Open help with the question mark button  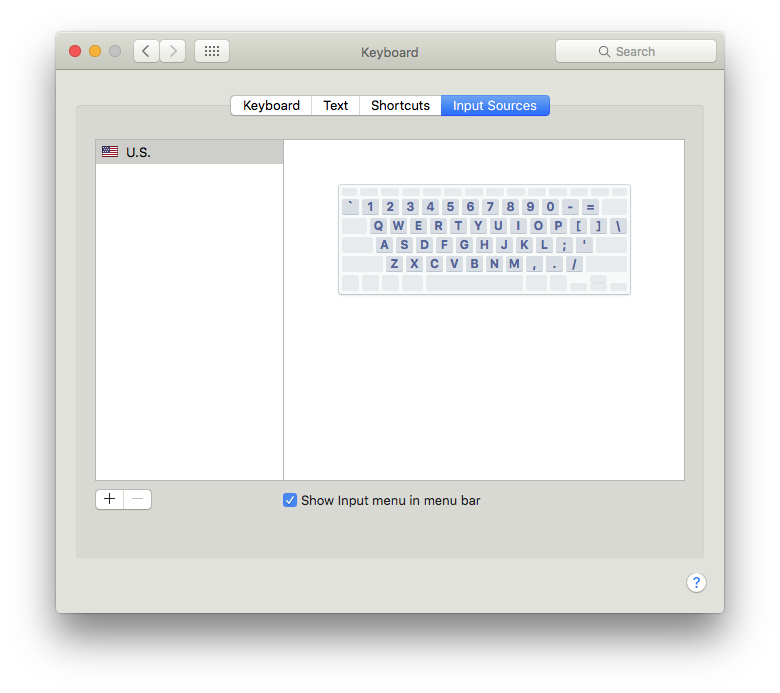696,582
